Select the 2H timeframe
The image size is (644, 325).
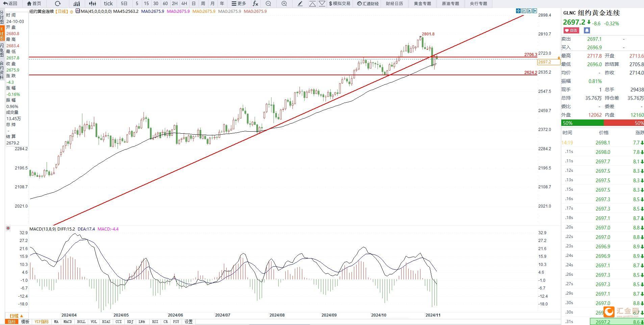[175, 3]
